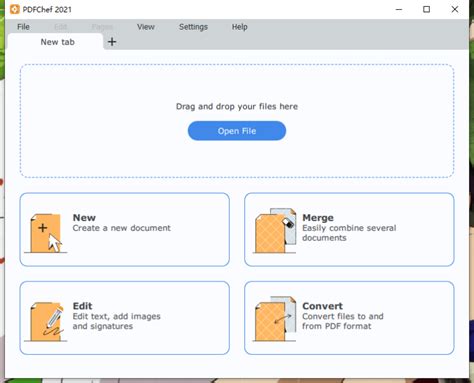This screenshot has width=474, height=383.
Task: Click the Merge card title
Action: click(318, 218)
